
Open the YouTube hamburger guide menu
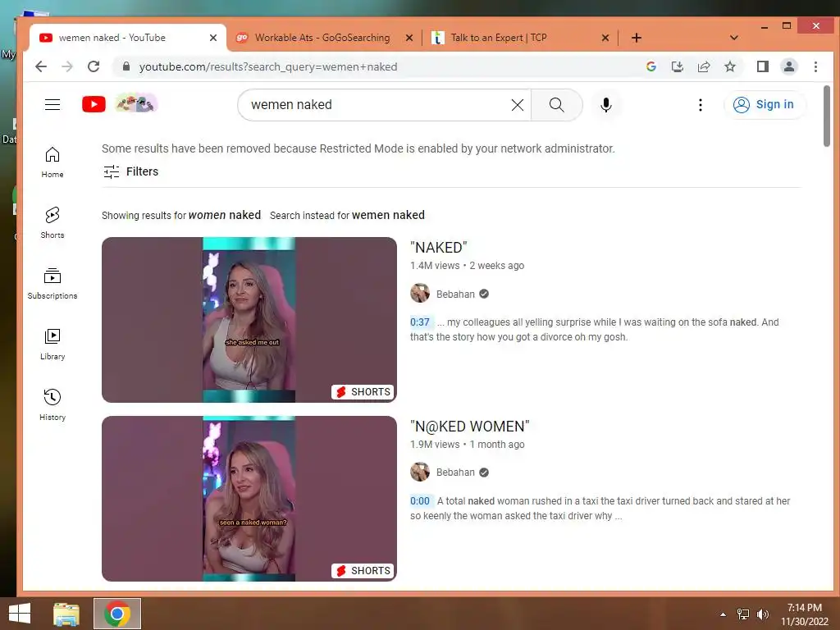[x=52, y=104]
